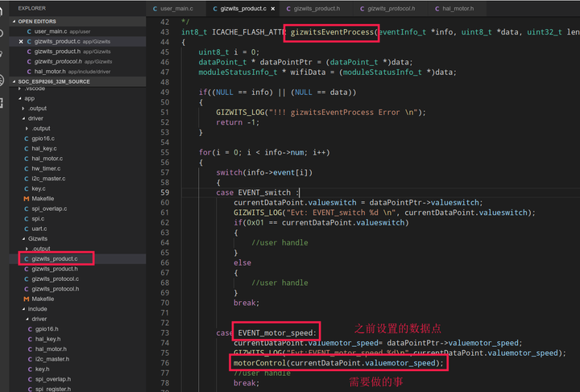
Task: Open i2c_master.c file
Action: [x=48, y=179]
